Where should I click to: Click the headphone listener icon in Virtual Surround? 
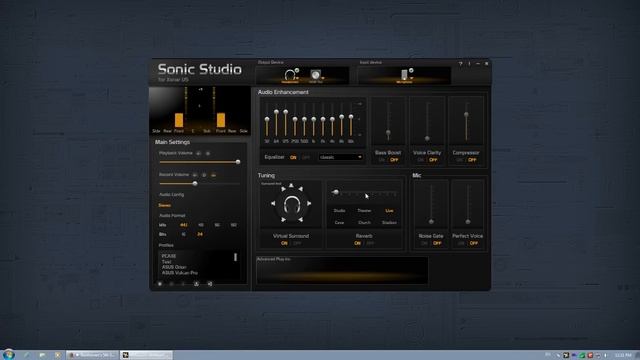(291, 204)
